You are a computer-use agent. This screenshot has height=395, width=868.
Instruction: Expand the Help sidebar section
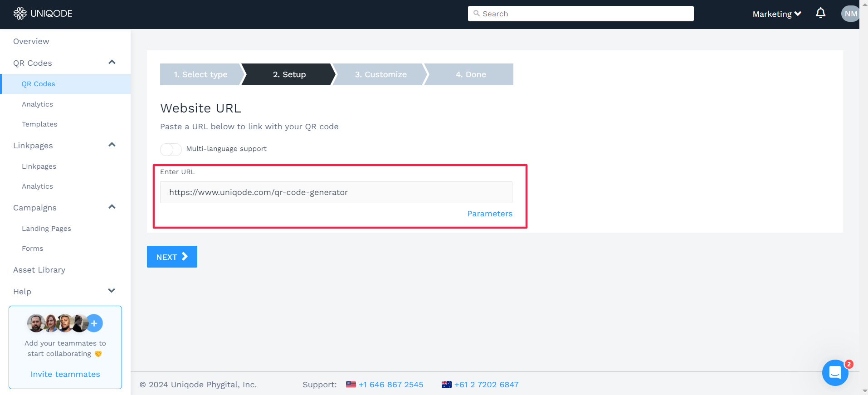112,291
